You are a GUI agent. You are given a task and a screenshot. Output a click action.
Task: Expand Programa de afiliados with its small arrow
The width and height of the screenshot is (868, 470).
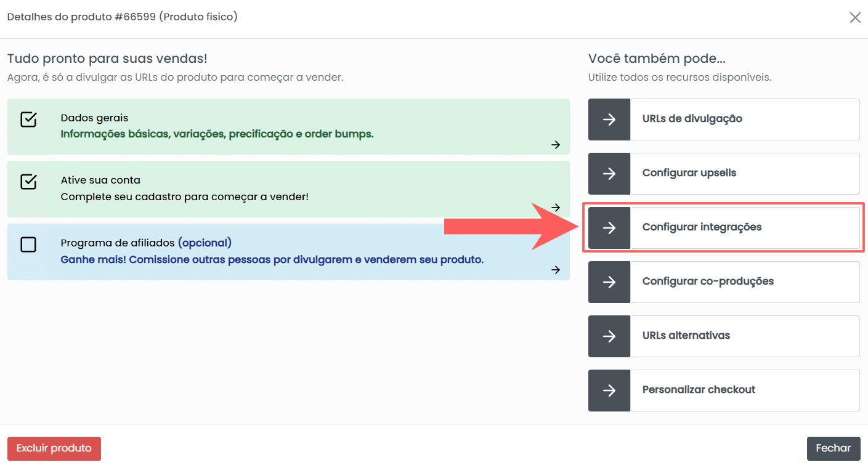click(556, 270)
